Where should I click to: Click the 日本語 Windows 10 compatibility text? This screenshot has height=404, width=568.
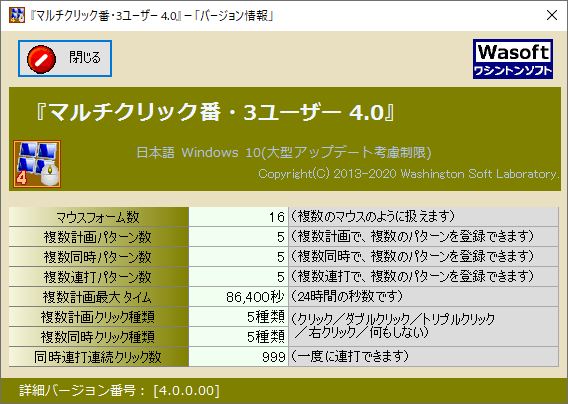(284, 153)
